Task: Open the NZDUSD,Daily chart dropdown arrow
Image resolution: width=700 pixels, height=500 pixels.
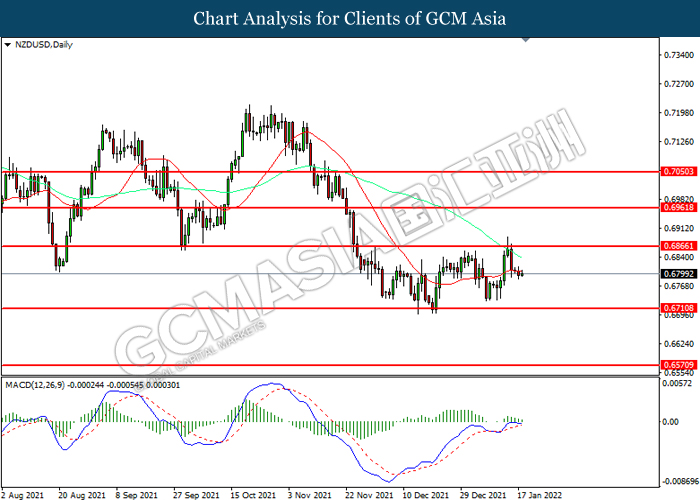Action: coord(7,45)
